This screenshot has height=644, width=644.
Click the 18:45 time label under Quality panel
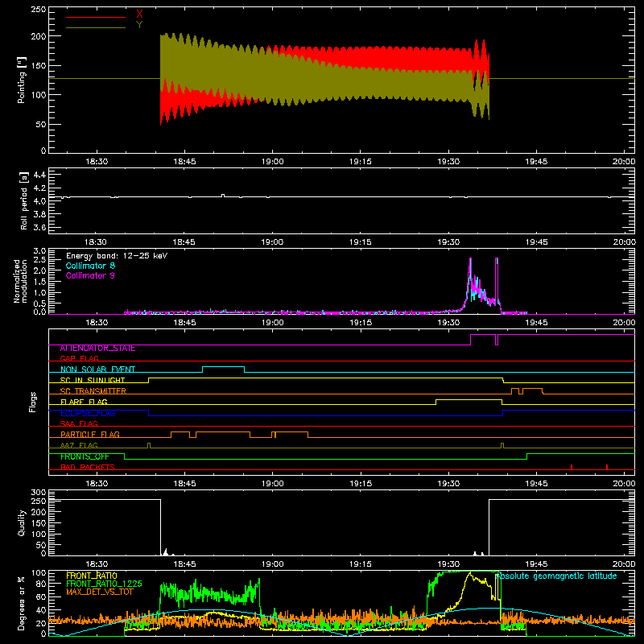(184, 564)
